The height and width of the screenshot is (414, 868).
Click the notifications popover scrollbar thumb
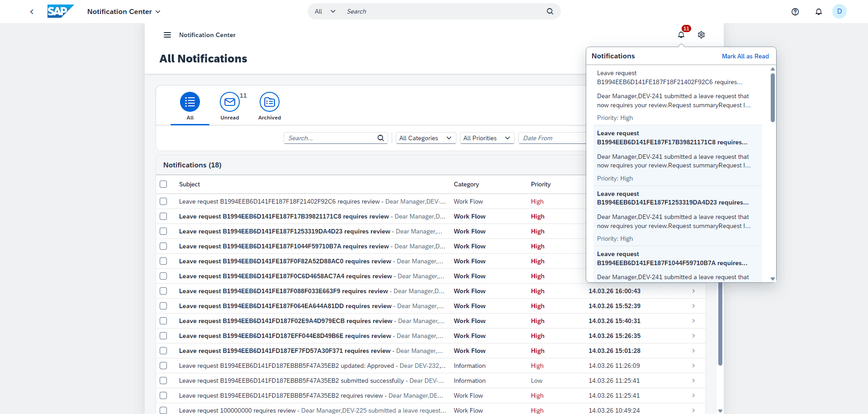(x=773, y=97)
